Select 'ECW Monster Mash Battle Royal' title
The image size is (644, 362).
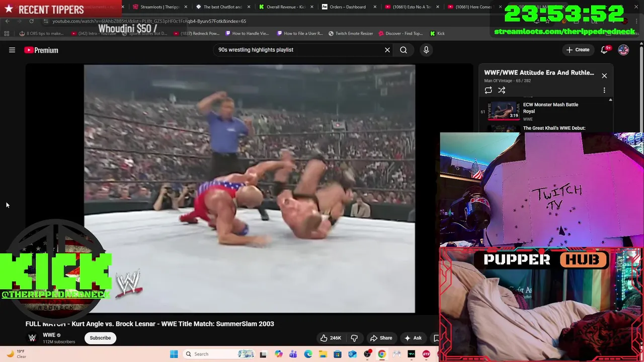[x=550, y=108]
